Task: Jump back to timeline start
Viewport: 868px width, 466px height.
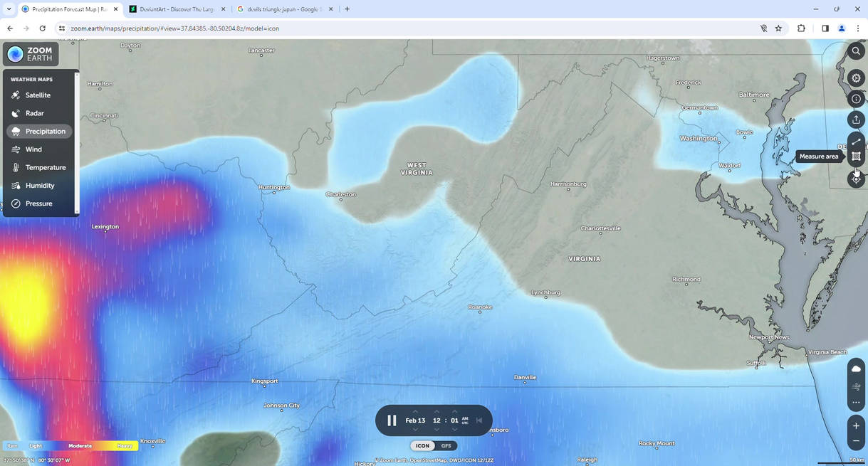Action: [x=480, y=420]
